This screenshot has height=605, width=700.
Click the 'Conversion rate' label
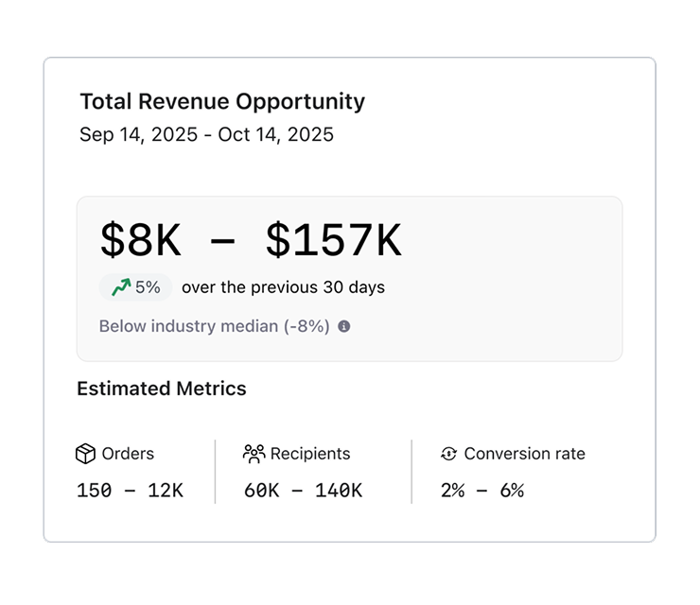(525, 454)
